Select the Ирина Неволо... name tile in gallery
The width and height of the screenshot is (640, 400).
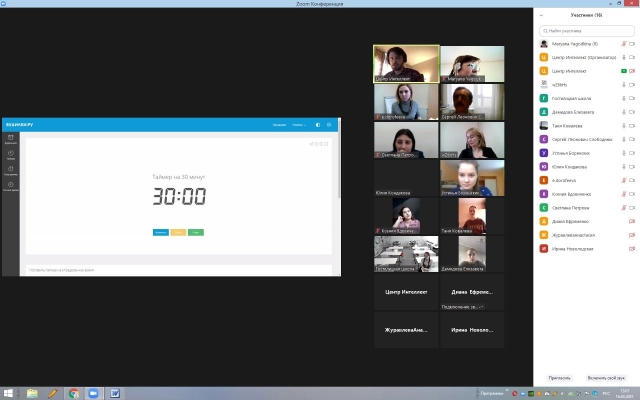[x=472, y=330]
